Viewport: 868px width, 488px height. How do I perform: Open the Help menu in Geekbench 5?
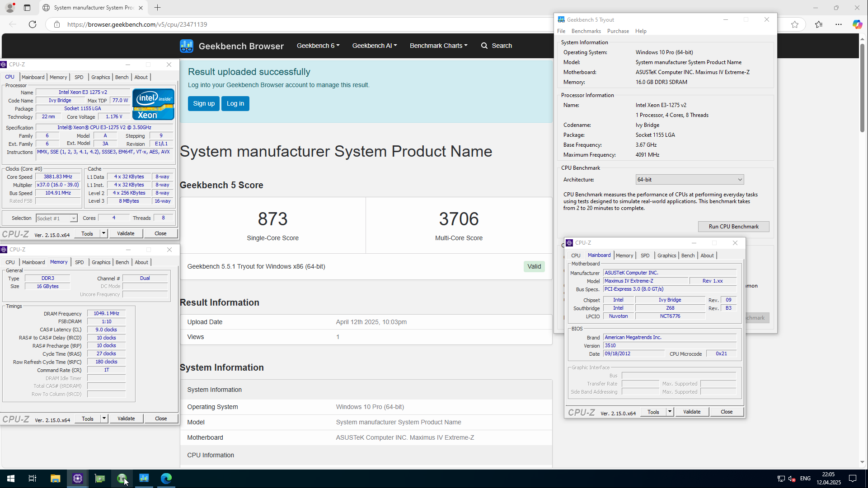(x=641, y=31)
